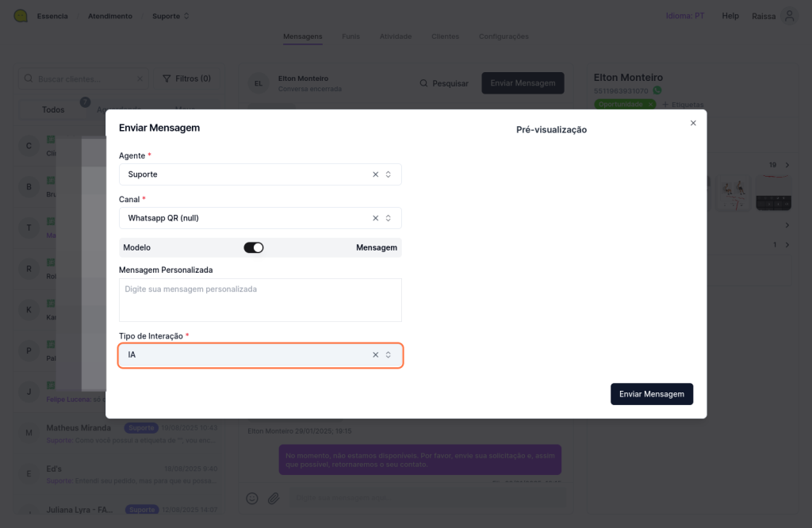Expand the Canal dropdown chevron
Viewport: 812px width, 528px height.
coord(389,218)
